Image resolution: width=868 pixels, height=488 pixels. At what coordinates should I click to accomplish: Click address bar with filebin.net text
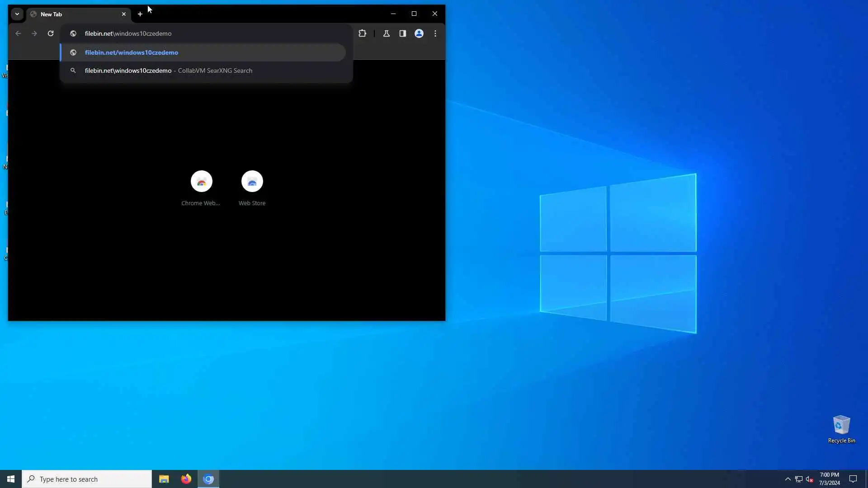point(203,33)
